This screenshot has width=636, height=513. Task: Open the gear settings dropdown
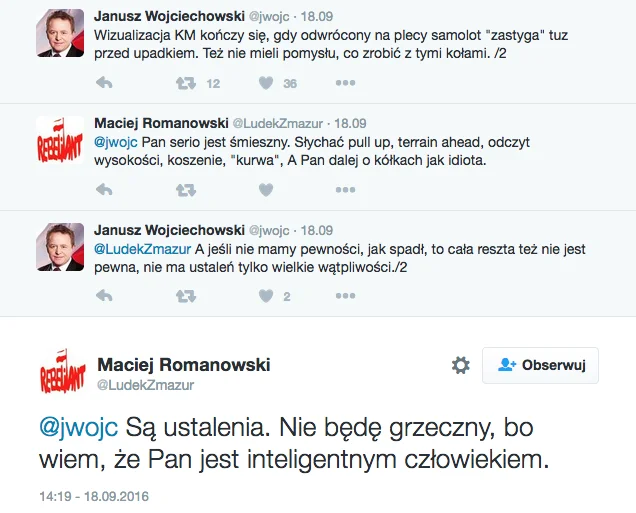tap(461, 365)
